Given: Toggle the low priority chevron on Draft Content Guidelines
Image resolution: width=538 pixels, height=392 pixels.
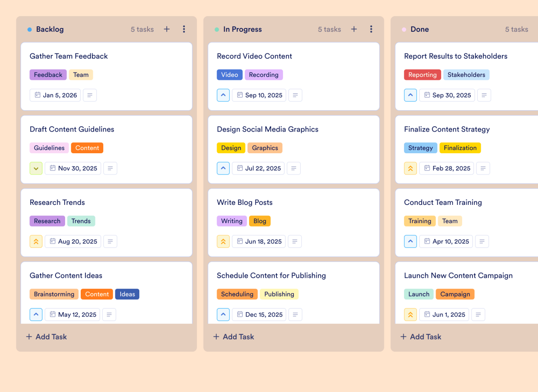Looking at the screenshot, I should pyautogui.click(x=36, y=168).
